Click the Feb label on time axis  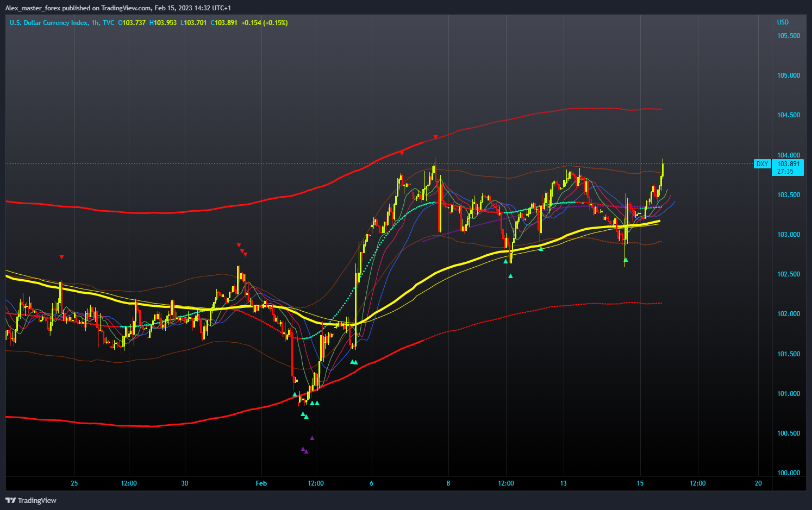tap(261, 483)
